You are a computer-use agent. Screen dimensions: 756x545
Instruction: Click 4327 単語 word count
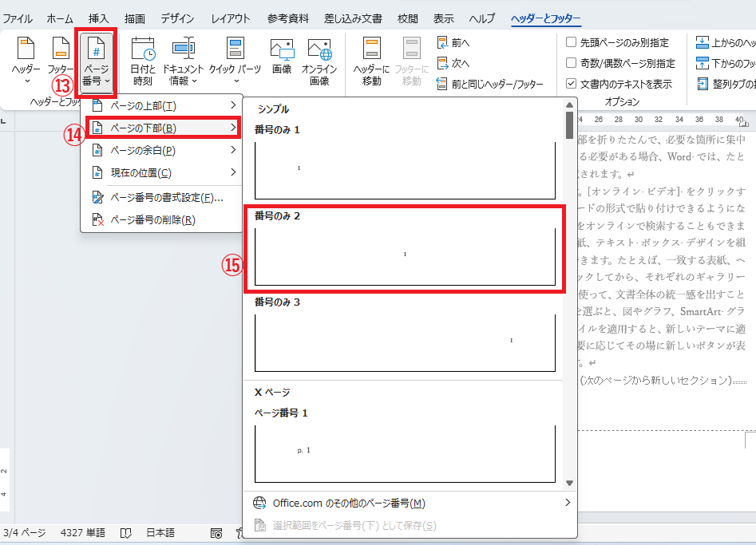83,533
